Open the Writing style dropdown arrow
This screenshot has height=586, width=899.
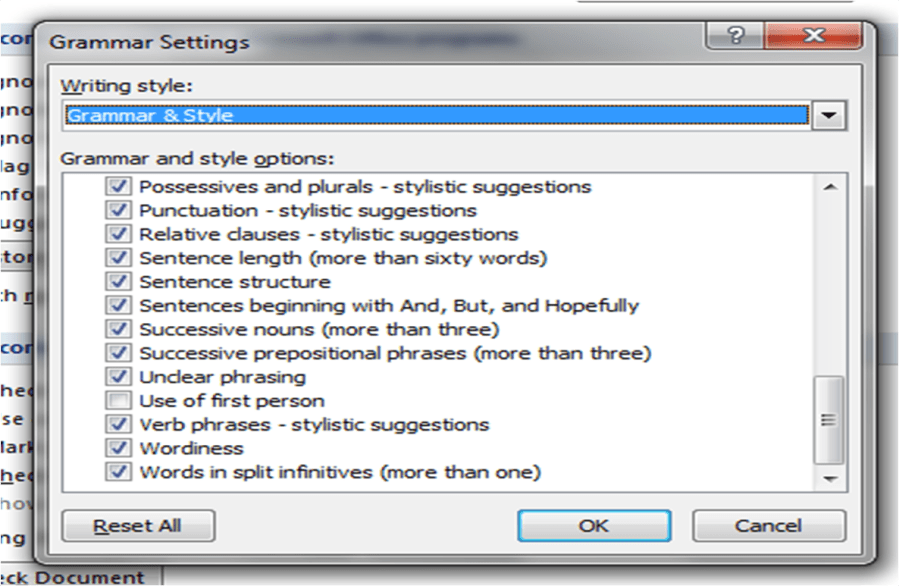(x=827, y=116)
